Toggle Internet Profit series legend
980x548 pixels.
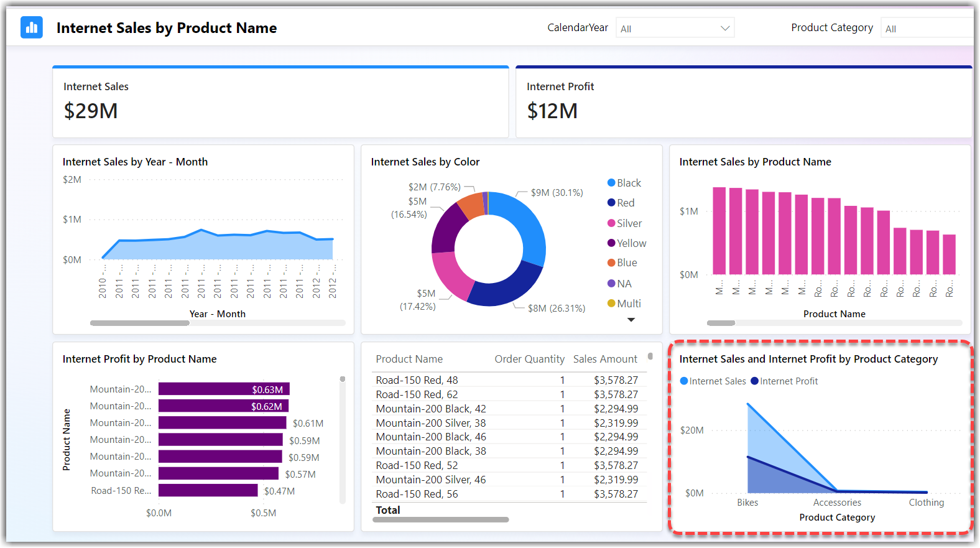(x=788, y=381)
